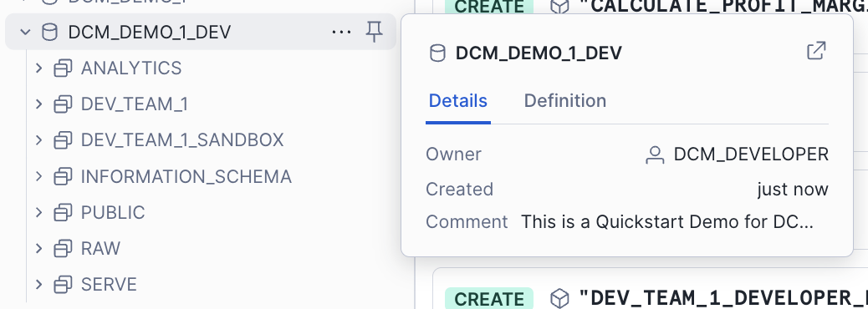868x309 pixels.
Task: Pin the DCM_DEMO_1_DEV database
Action: point(375,32)
